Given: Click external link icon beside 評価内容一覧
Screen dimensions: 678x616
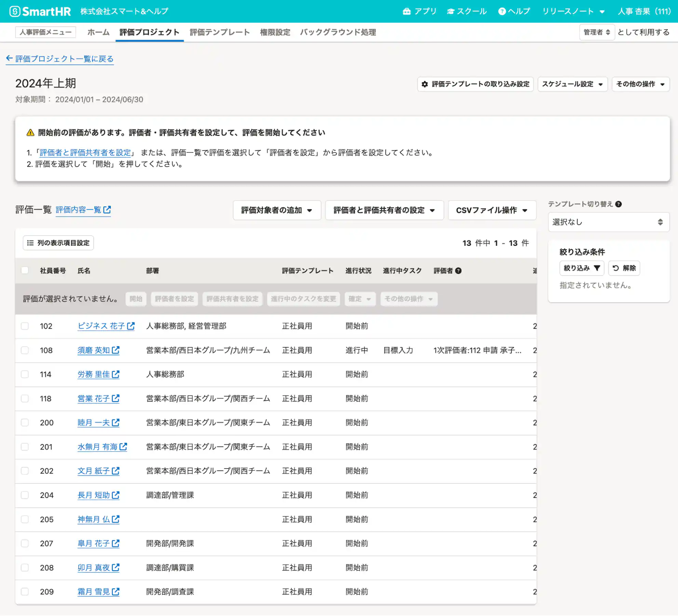Looking at the screenshot, I should coord(107,209).
